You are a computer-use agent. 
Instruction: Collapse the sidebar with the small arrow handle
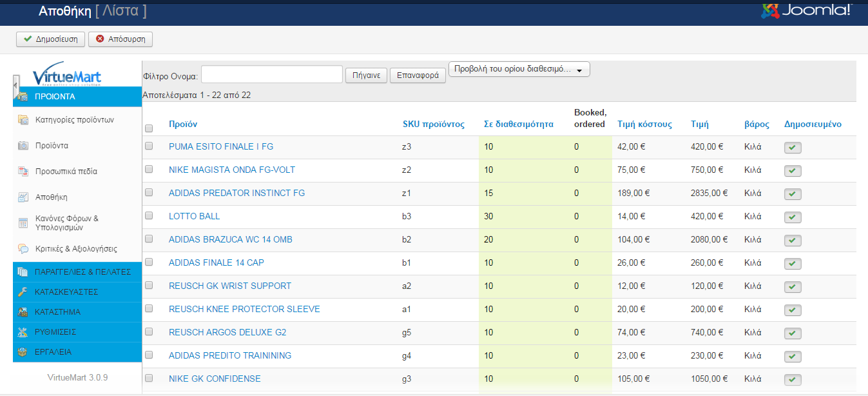click(15, 86)
